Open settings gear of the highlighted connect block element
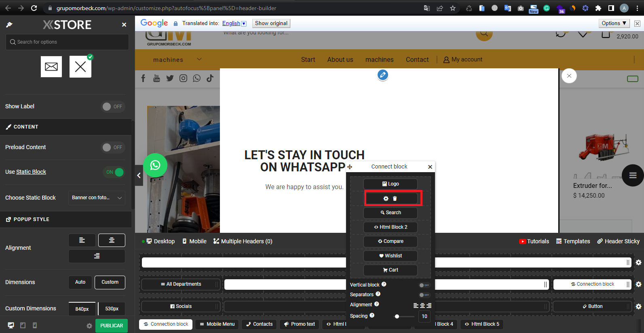The width and height of the screenshot is (644, 333). [386, 198]
